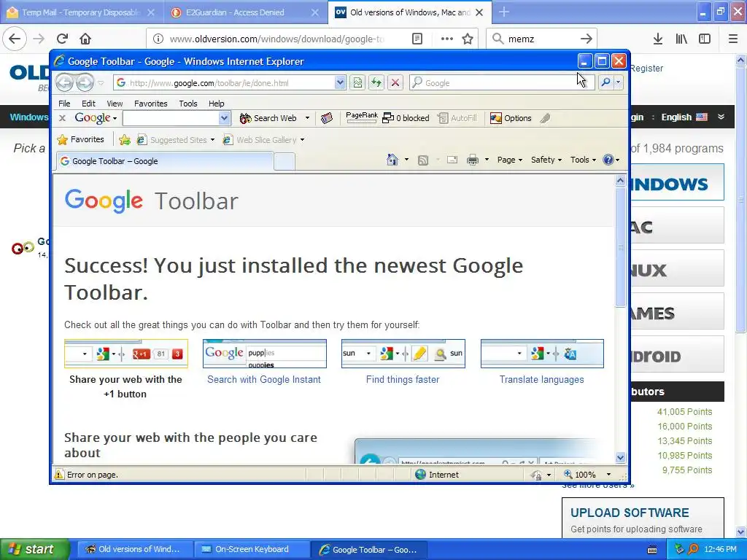Open the Firefox hamburger menu
This screenshot has height=560, width=747.
pyautogui.click(x=733, y=39)
